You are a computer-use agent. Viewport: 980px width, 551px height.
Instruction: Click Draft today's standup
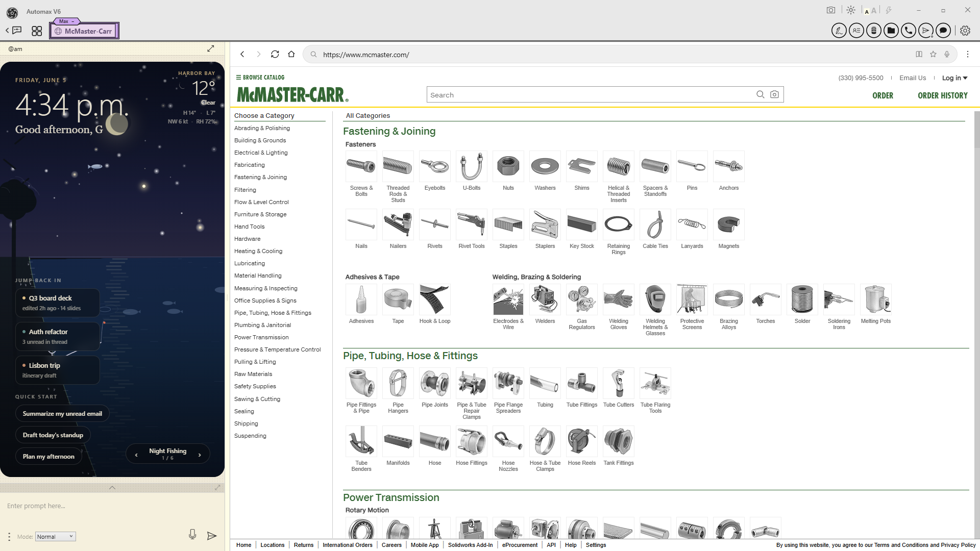click(53, 435)
